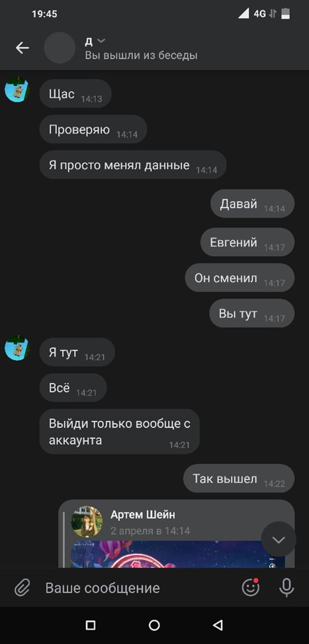The width and height of the screenshot is (309, 644).
Task: Tap sender avatar next to "Щас"
Action: (x=17, y=89)
